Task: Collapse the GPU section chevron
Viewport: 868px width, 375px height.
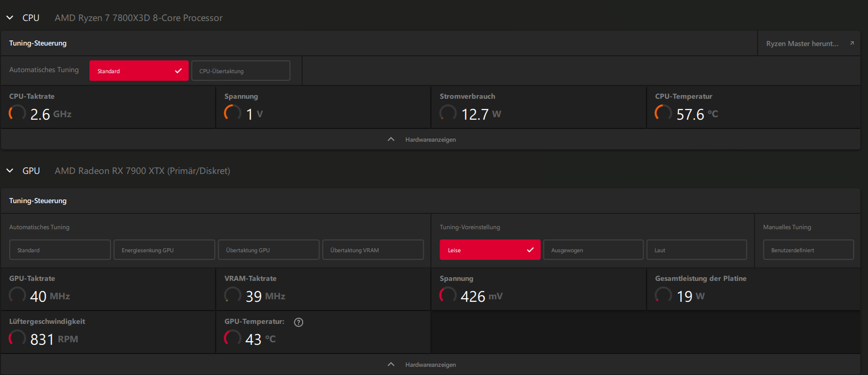Action: click(x=10, y=171)
